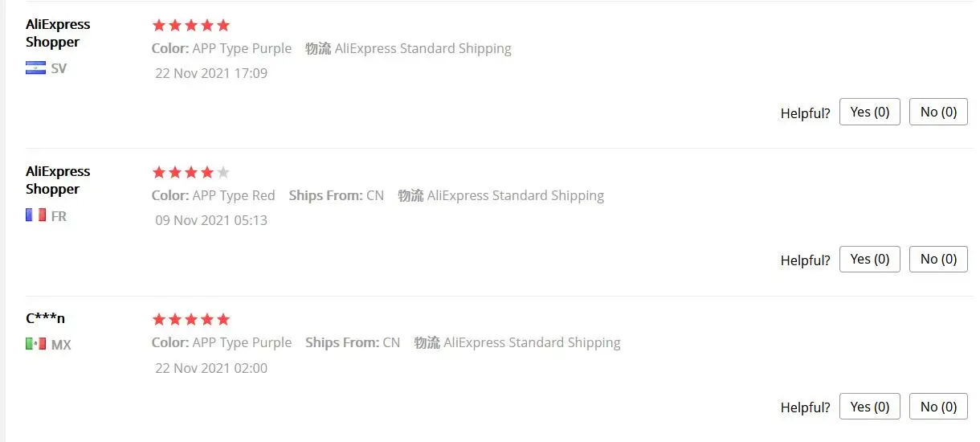This screenshot has height=442, width=980.
Task: Open the SV AliExpress Shopper profile name
Action: 58,33
